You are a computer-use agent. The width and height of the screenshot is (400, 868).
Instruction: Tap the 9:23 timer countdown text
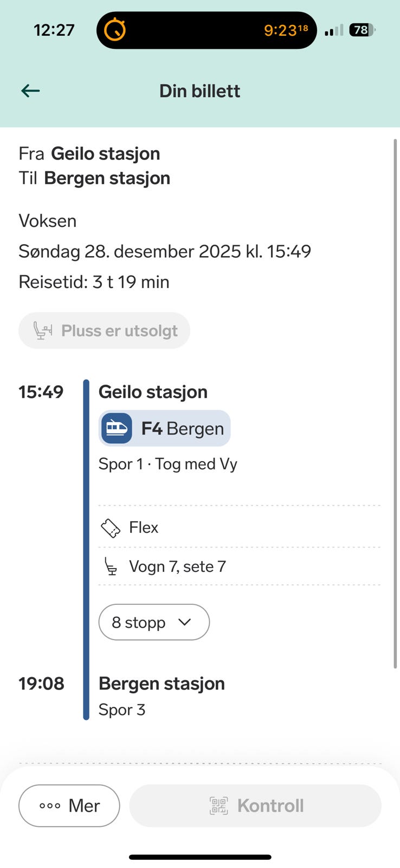pos(285,30)
